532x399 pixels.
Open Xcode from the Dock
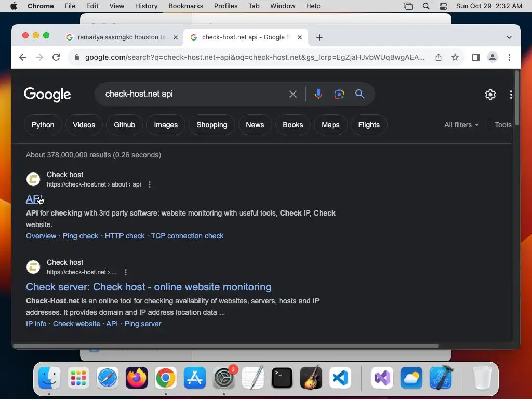click(x=441, y=378)
